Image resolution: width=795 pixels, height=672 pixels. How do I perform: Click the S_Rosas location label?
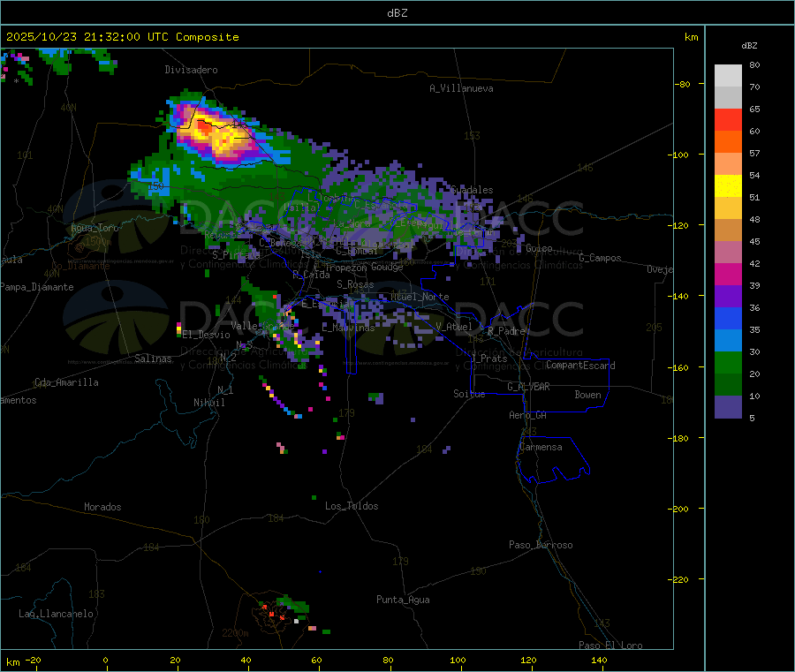355,285
